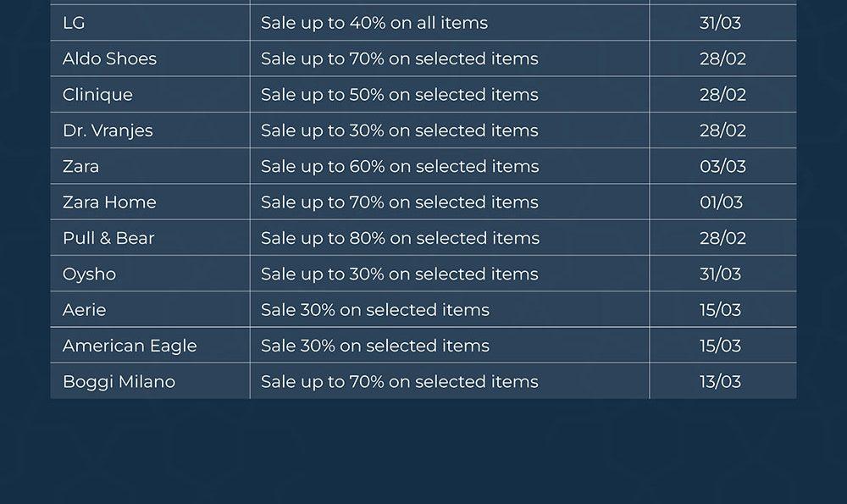Screen dimensions: 847x504
Task: Click the LG brand name cell
Action: [x=75, y=23]
